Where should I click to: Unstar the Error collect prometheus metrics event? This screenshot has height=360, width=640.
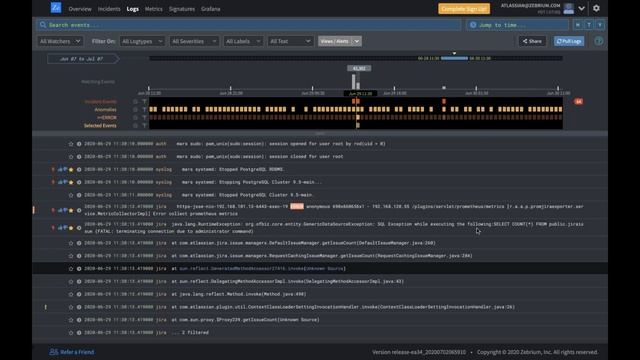pos(71,210)
